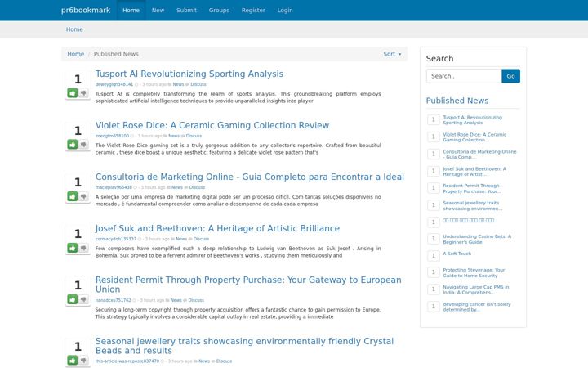Open sidebar link Seasonal jewellery traits showcasing
This screenshot has height=368, width=588.
point(473,205)
